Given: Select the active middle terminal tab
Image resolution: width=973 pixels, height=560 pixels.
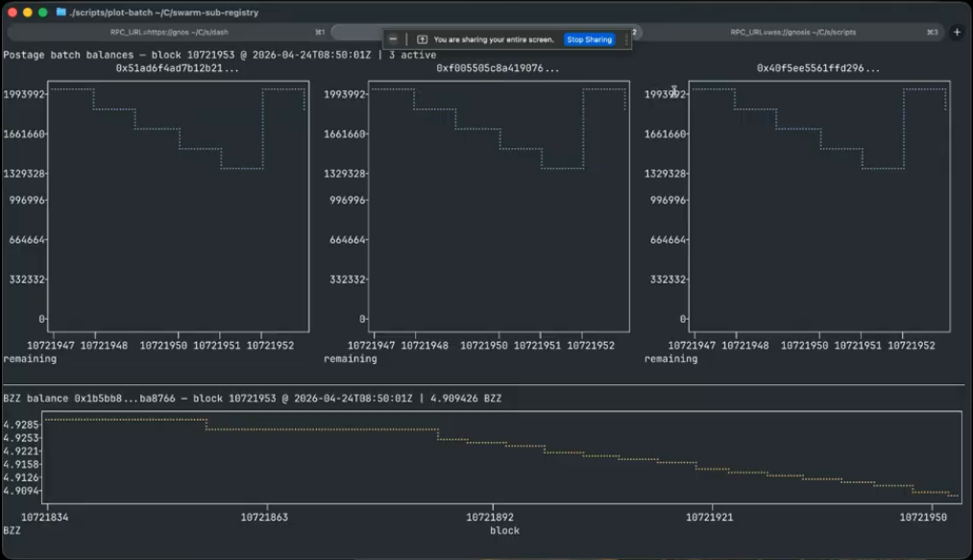Looking at the screenshot, I should click(x=486, y=32).
